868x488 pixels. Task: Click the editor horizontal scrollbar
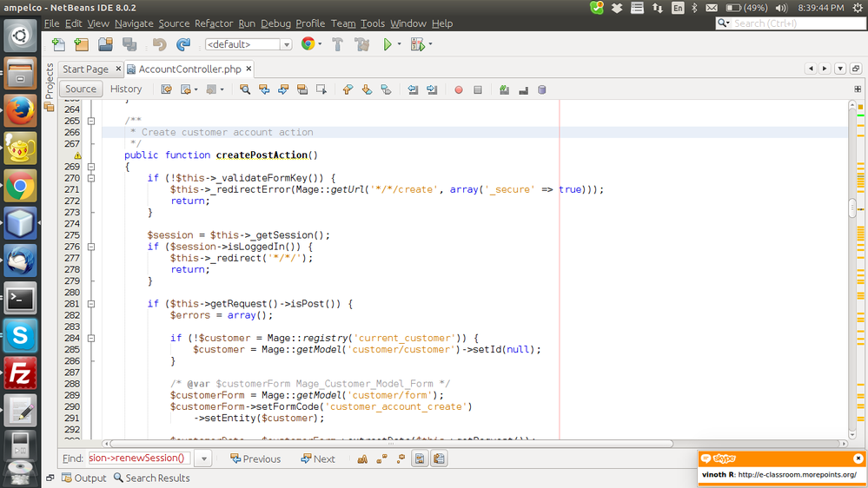[391, 443]
